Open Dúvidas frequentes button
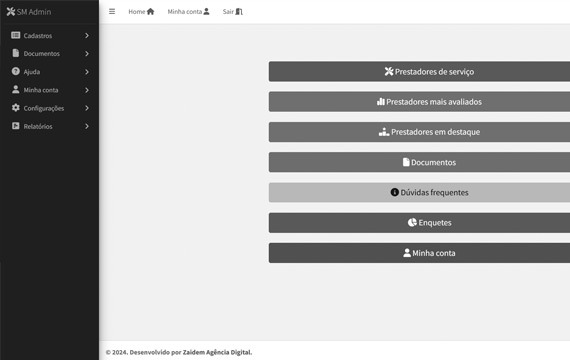 pos(419,192)
